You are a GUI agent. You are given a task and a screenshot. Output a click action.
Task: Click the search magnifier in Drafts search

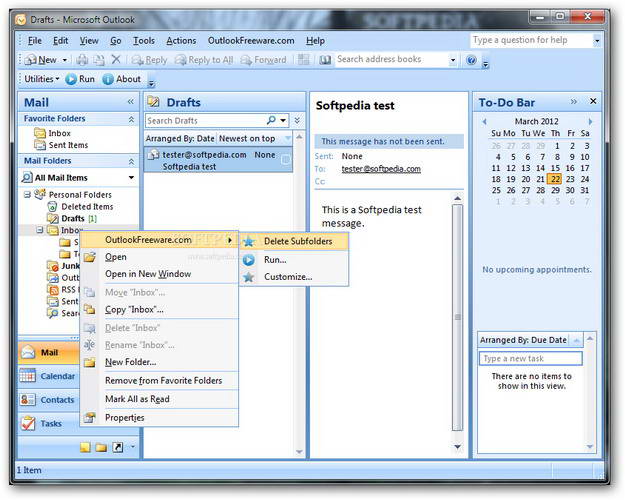(271, 120)
